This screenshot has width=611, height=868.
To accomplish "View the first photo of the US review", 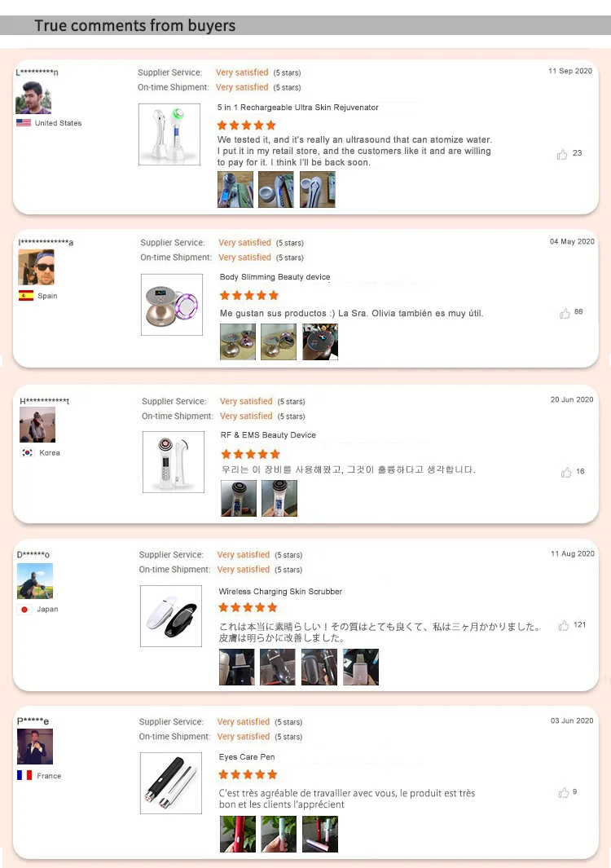I will (235, 189).
